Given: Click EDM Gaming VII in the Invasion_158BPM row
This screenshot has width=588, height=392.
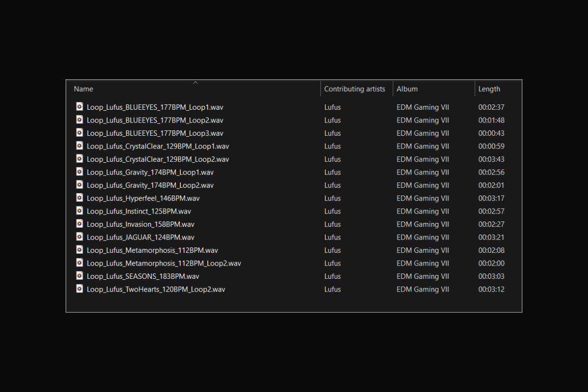Looking at the screenshot, I should [423, 224].
